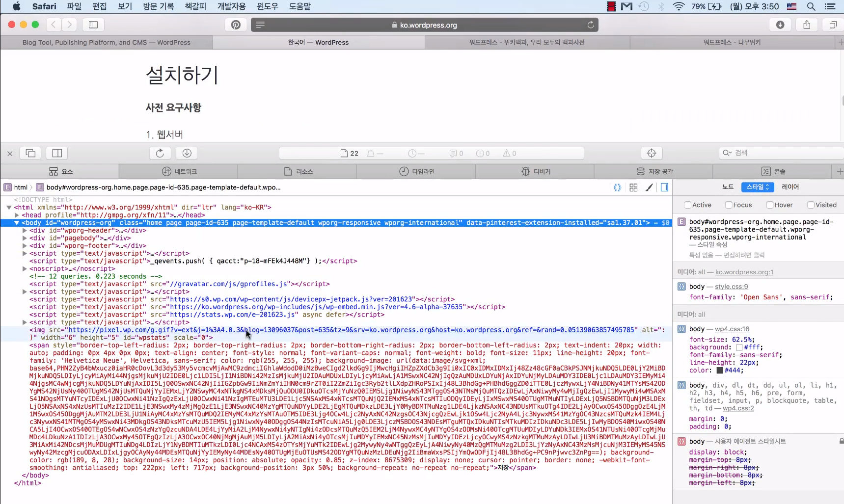The height and width of the screenshot is (504, 844).
Task: Click the Share button in Safari toolbar
Action: pyautogui.click(x=807, y=25)
